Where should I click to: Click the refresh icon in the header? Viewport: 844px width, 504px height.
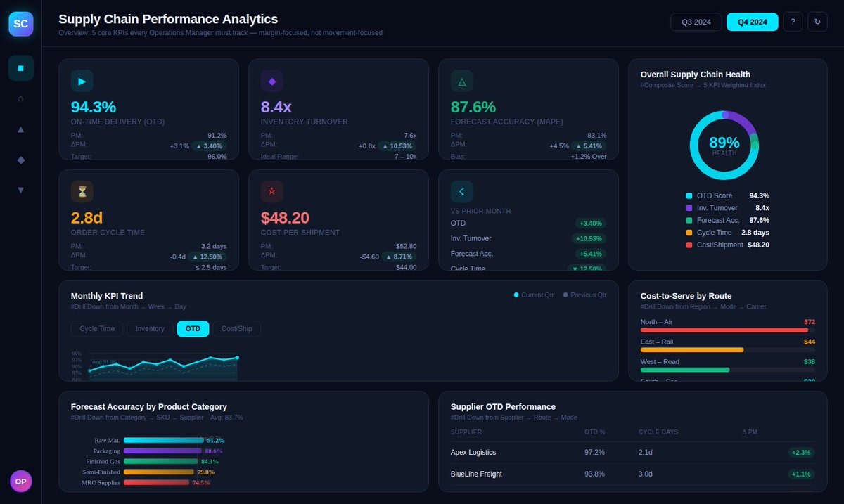point(817,22)
